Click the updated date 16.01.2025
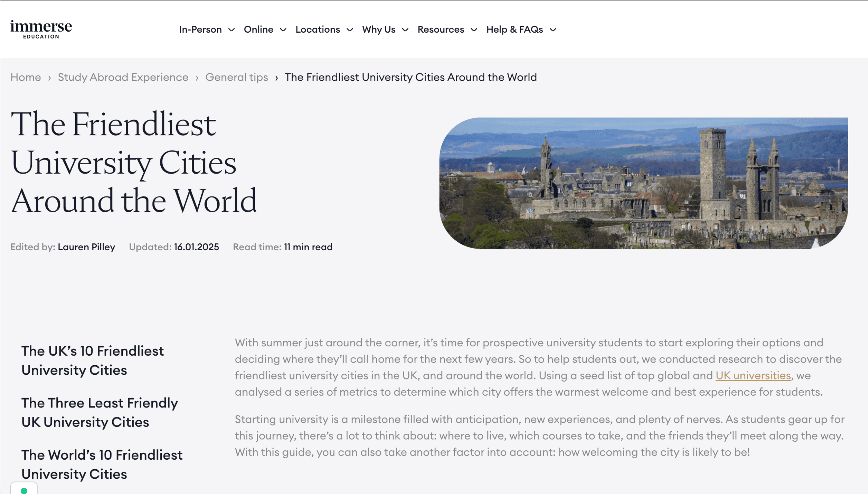The height and width of the screenshot is (494, 868). point(196,247)
